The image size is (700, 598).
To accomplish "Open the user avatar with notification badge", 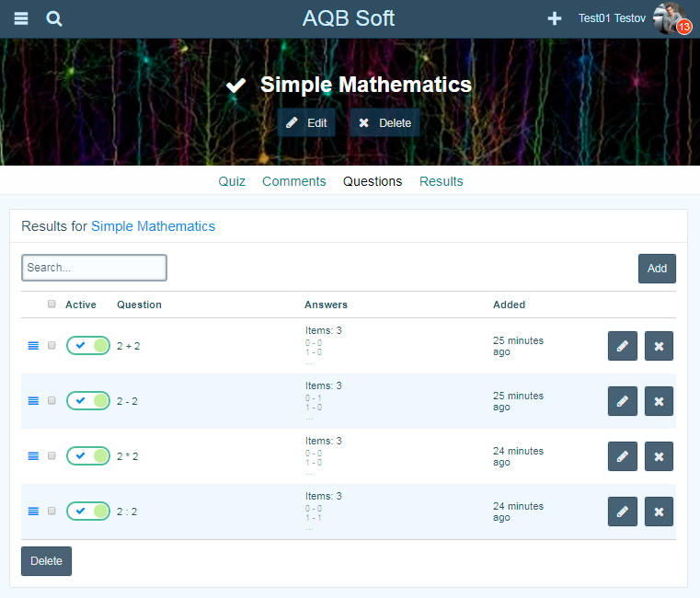I will click(x=671, y=18).
